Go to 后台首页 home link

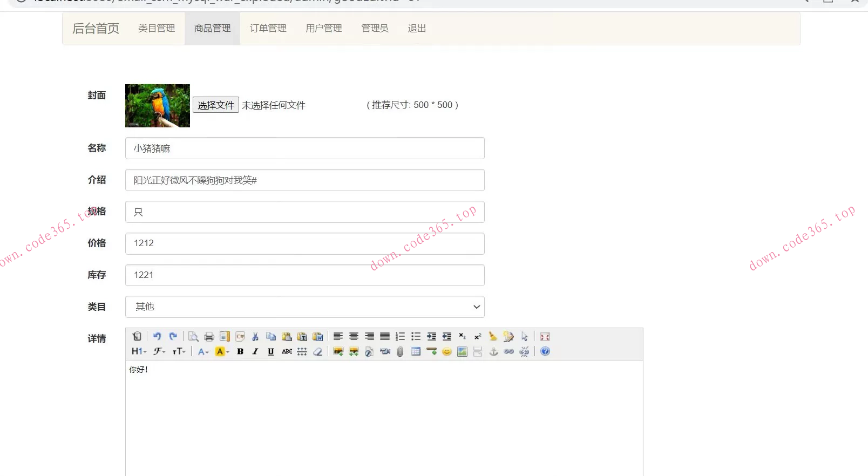point(96,29)
